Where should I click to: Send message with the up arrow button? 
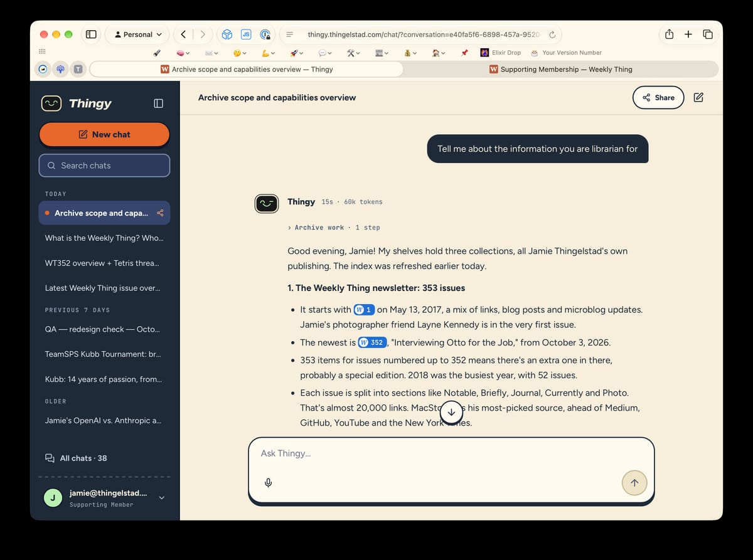pyautogui.click(x=634, y=482)
